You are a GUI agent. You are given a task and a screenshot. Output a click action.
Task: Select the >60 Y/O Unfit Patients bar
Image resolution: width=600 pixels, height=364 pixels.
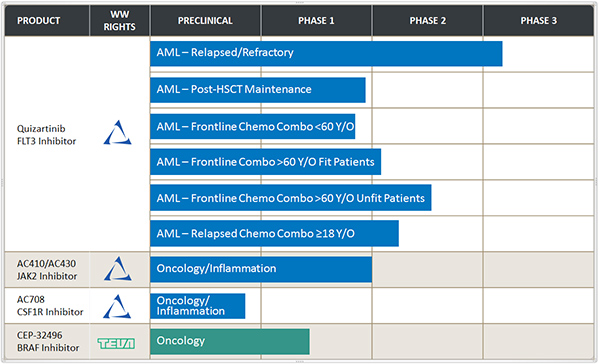click(x=291, y=198)
